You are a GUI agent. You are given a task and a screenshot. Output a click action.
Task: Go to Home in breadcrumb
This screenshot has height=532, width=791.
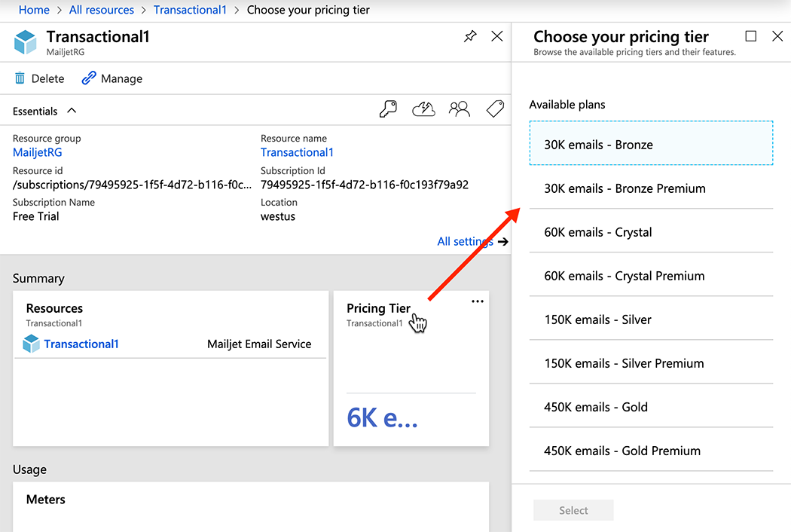[34, 10]
